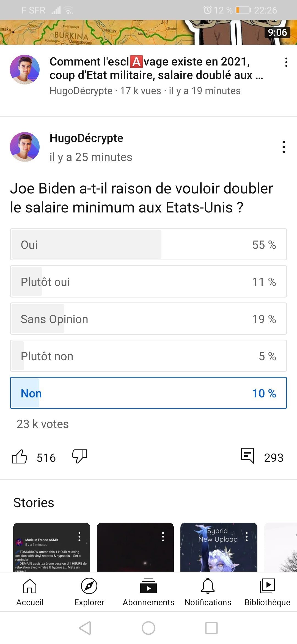Tap the Android back navigation button
This screenshot has width=297, height=644.
tap(85, 628)
